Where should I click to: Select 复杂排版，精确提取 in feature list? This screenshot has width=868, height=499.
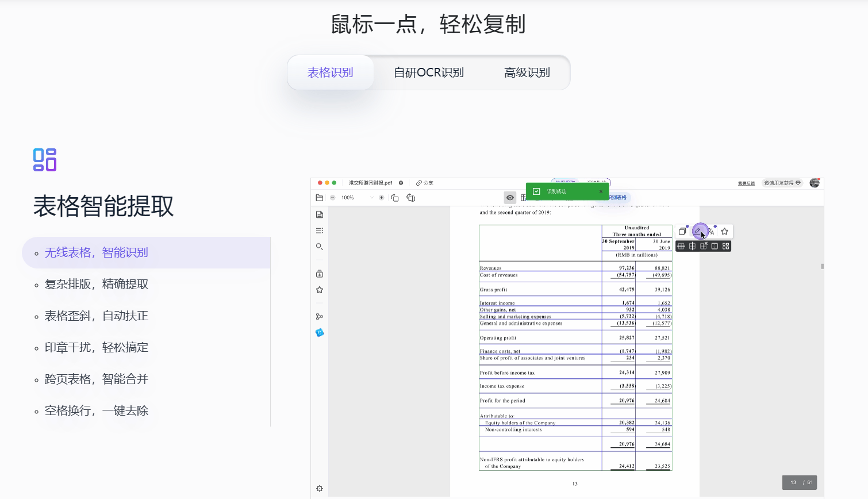tap(97, 285)
